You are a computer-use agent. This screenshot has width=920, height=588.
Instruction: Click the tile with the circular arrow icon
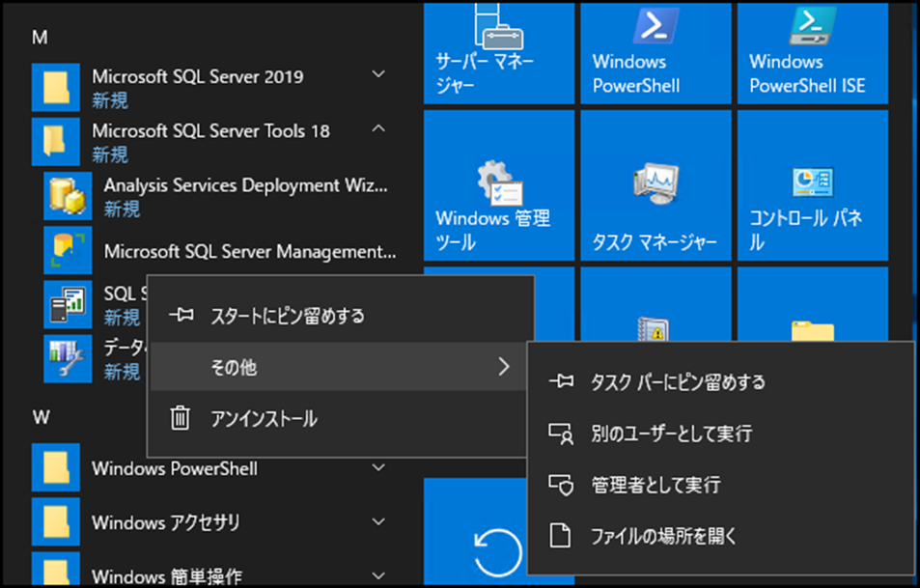[x=475, y=531]
